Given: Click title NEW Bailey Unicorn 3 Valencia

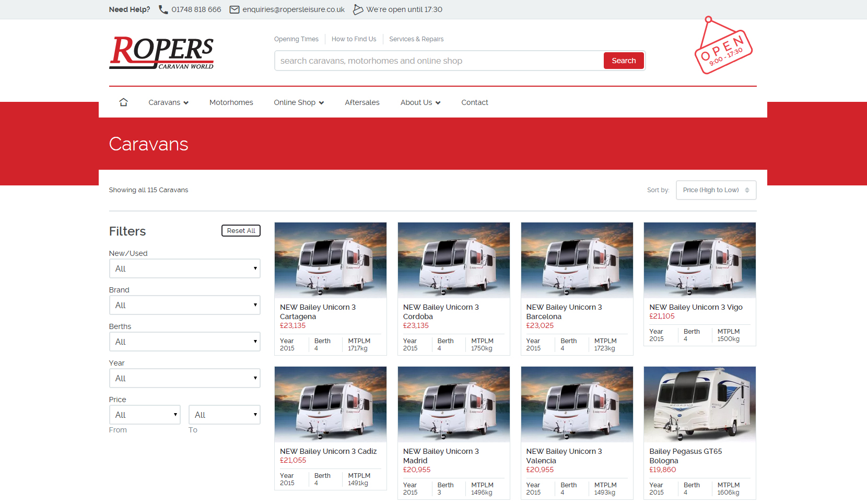Looking at the screenshot, I should point(564,456).
